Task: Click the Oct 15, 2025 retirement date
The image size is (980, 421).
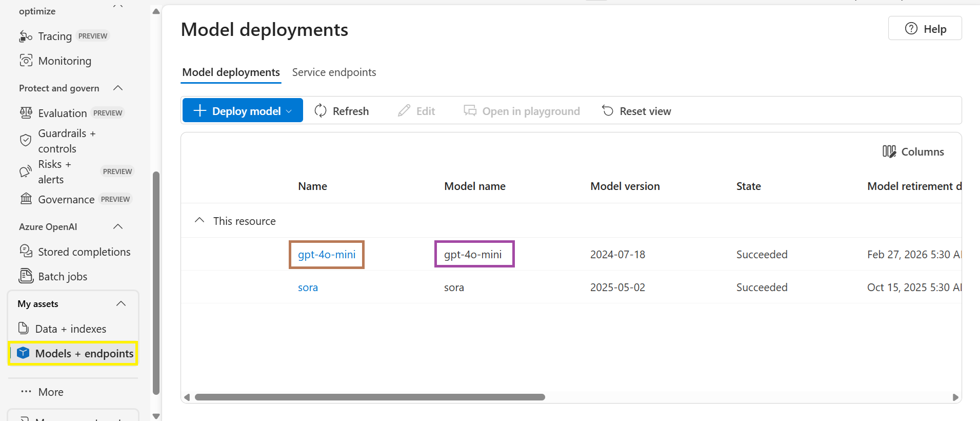Action: [x=914, y=287]
